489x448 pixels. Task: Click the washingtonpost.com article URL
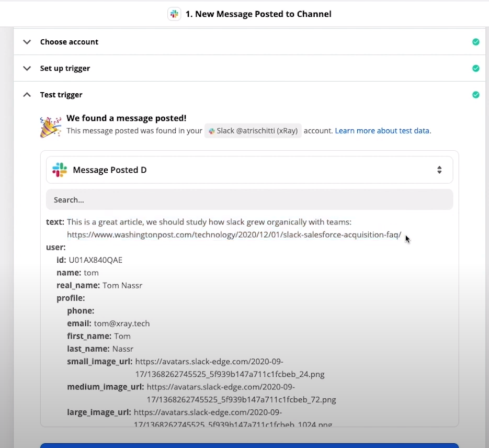[x=234, y=234]
